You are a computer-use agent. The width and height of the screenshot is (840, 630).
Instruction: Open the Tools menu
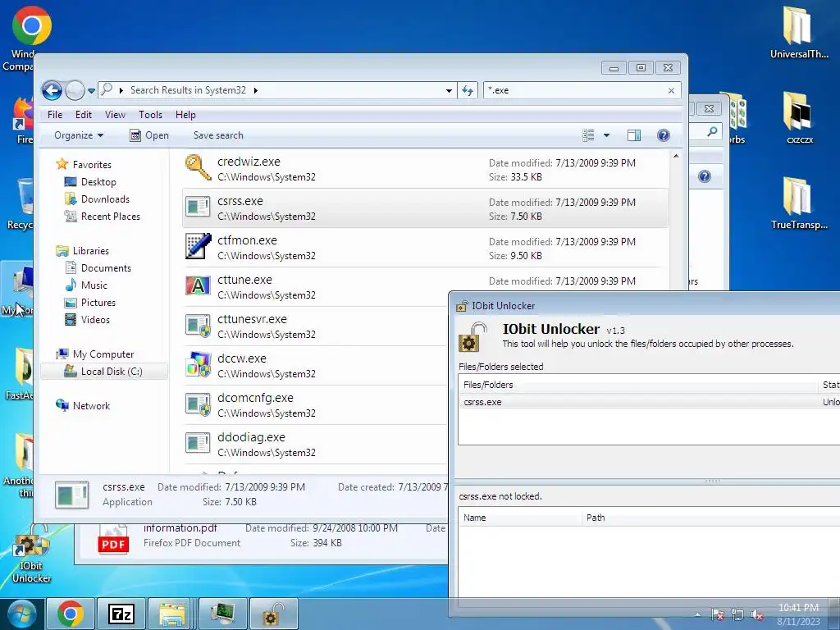(x=151, y=115)
